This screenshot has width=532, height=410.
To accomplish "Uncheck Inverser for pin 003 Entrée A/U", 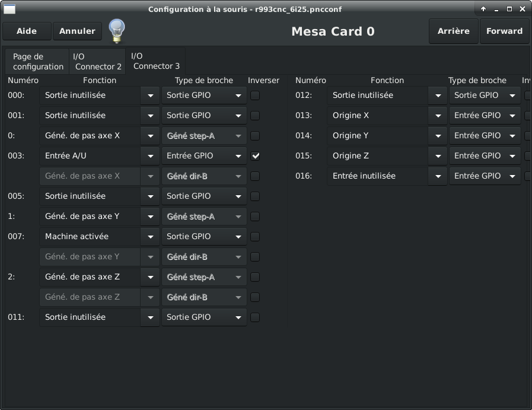I will pyautogui.click(x=255, y=156).
